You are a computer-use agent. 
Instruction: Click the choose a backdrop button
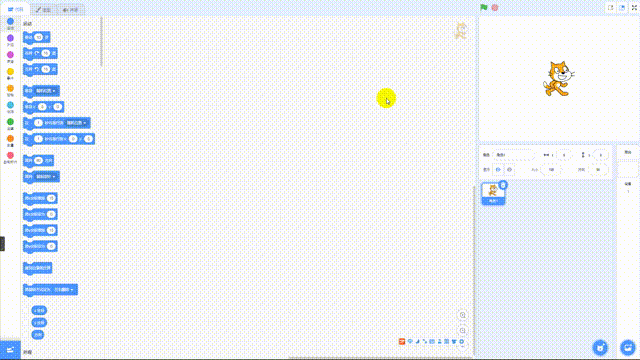(x=628, y=347)
